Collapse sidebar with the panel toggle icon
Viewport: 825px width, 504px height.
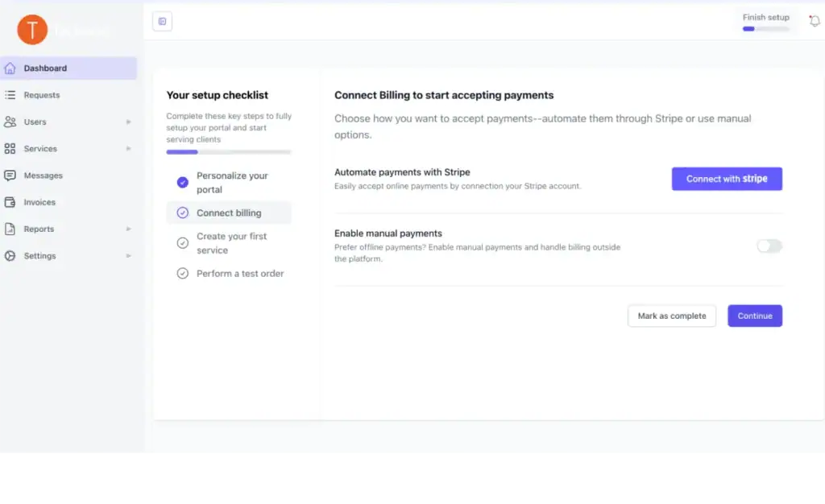coord(162,22)
